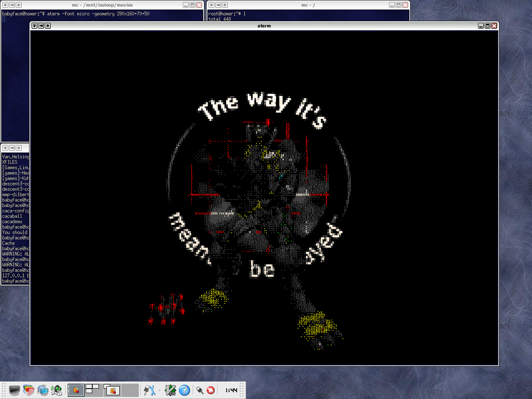The image size is (532, 399).
Task: Click the right panel hide handle
Action: [242, 390]
